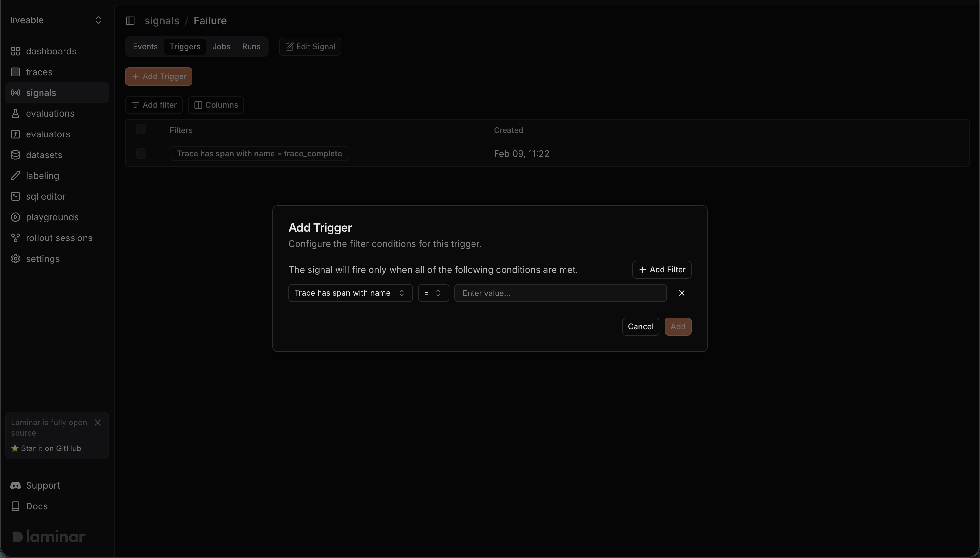This screenshot has height=558, width=980.
Task: Switch to the Runs tab
Action: pyautogui.click(x=251, y=46)
